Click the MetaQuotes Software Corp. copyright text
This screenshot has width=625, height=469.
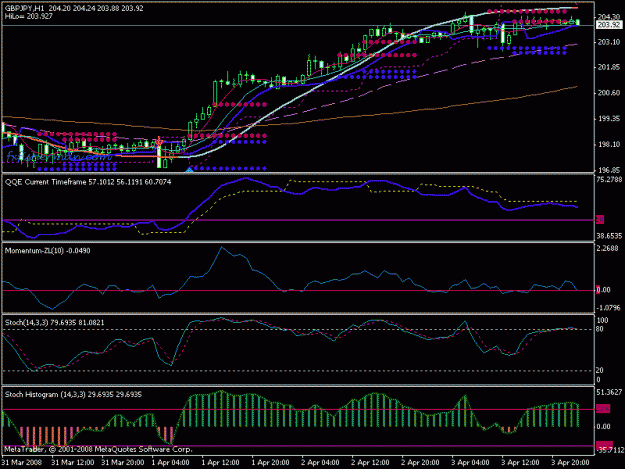click(98, 449)
